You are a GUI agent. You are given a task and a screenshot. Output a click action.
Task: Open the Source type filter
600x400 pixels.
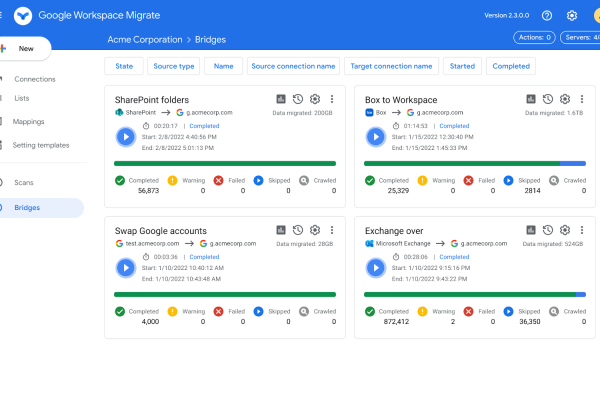pyautogui.click(x=174, y=66)
